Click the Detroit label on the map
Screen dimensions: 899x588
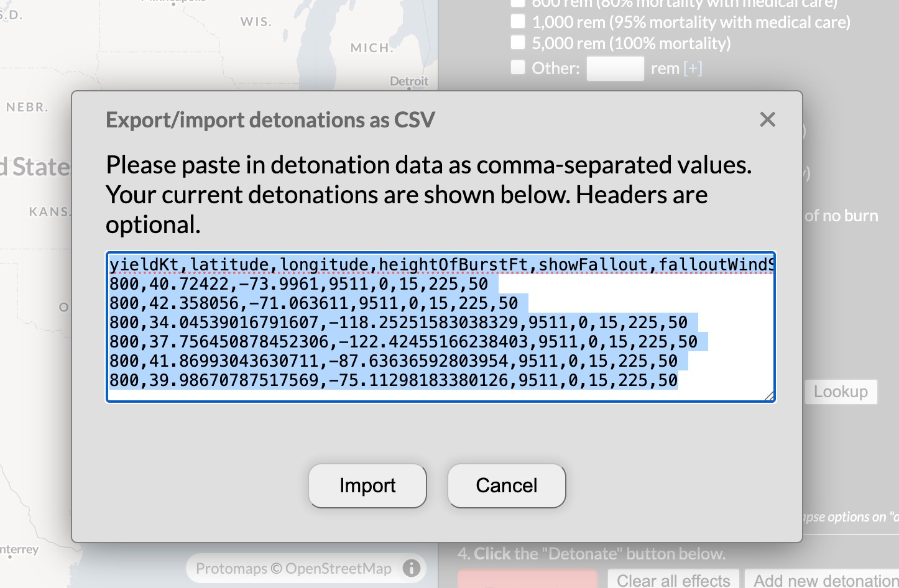[409, 81]
